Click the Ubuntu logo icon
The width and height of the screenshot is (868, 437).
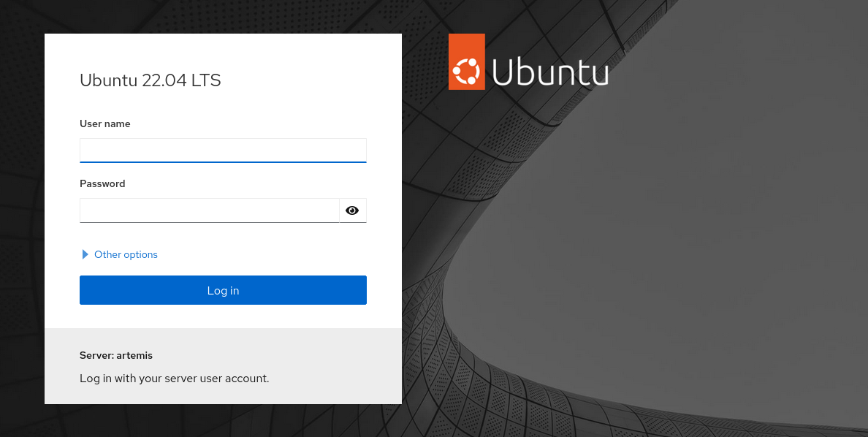[466, 61]
